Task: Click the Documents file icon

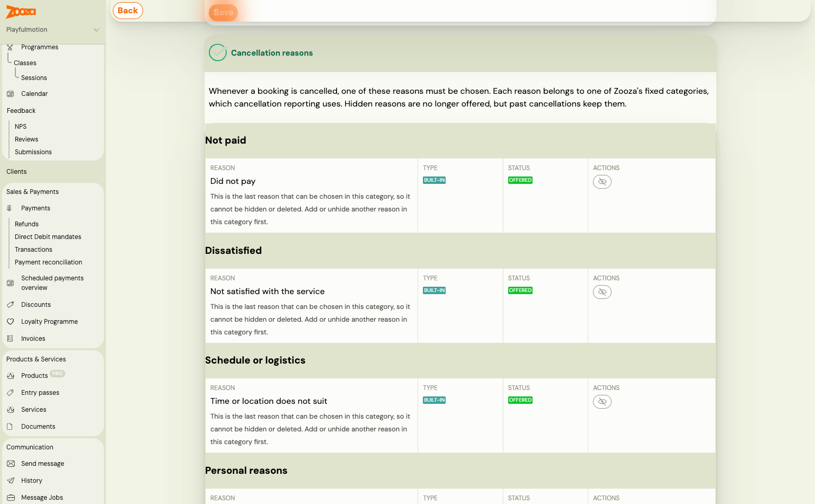Action: tap(10, 427)
